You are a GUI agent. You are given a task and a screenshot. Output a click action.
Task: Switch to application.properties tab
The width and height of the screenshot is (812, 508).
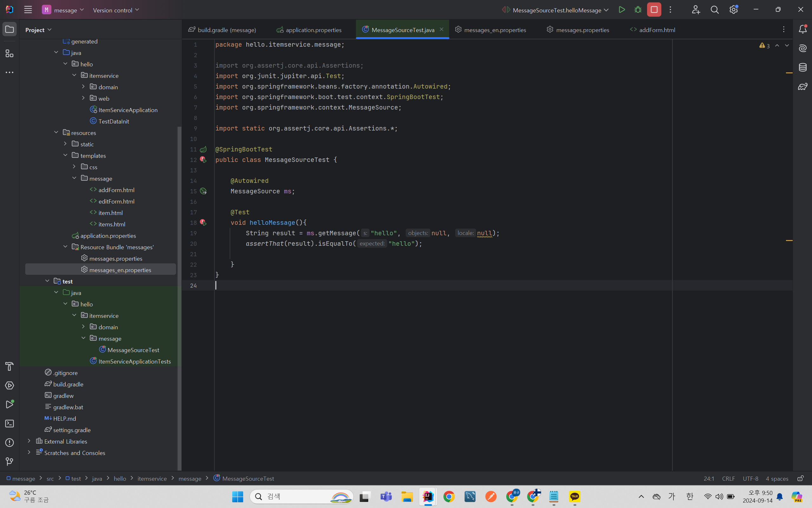tap(309, 30)
